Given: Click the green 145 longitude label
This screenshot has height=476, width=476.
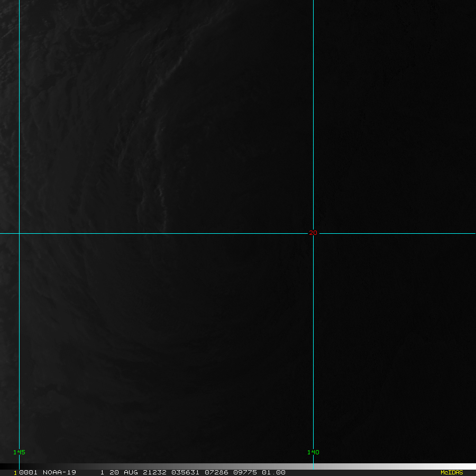Looking at the screenshot, I should pyautogui.click(x=19, y=452).
